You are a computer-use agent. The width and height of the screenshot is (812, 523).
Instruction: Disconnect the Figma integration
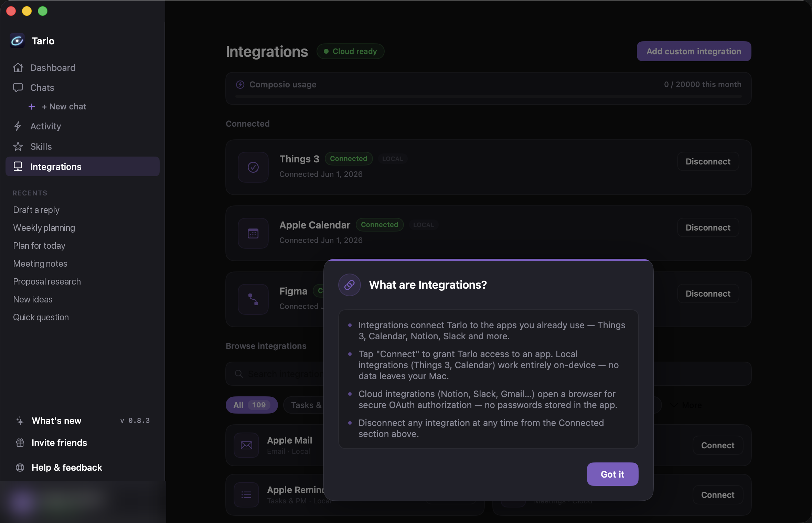(x=708, y=293)
